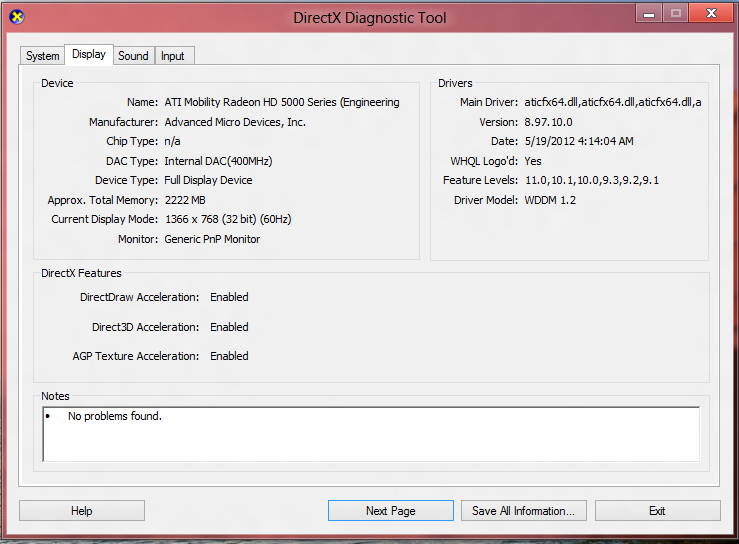739x544 pixels.
Task: Click the DirectX Features group label
Action: tap(81, 273)
